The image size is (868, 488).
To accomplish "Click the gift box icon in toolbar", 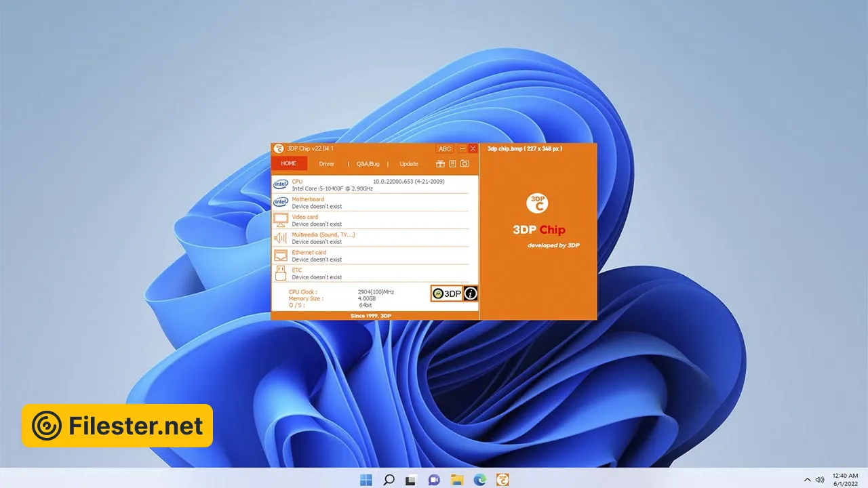I will [440, 164].
